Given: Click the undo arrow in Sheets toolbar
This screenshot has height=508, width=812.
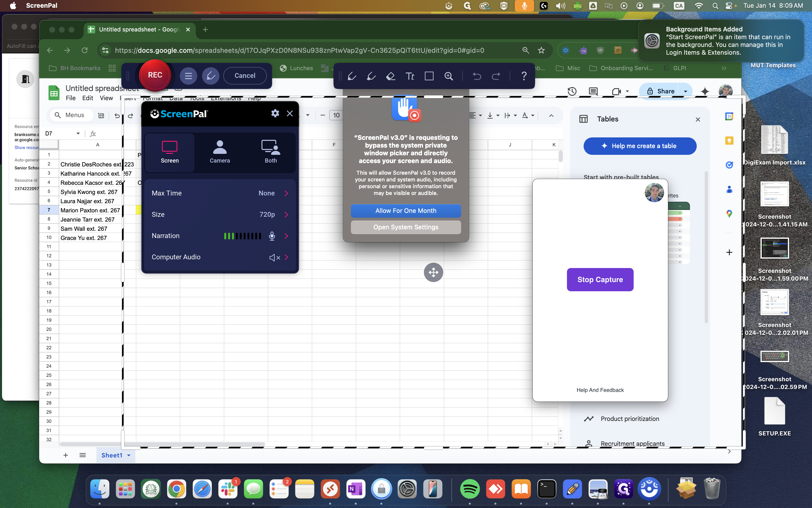Looking at the screenshot, I should [117, 116].
